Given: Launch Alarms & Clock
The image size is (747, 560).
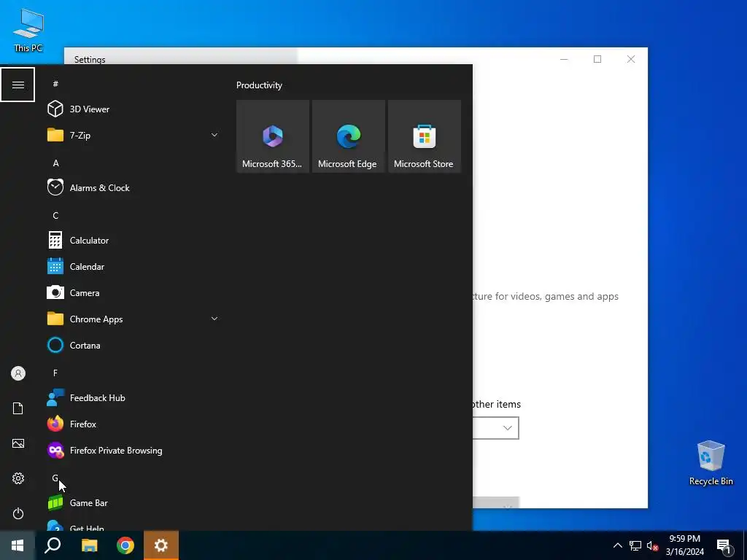Looking at the screenshot, I should click(133, 187).
